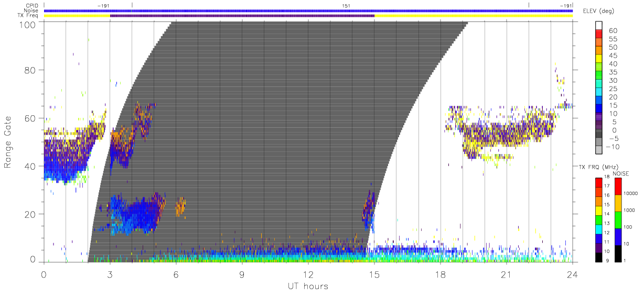Click the UT hours tick label 15

374,274
